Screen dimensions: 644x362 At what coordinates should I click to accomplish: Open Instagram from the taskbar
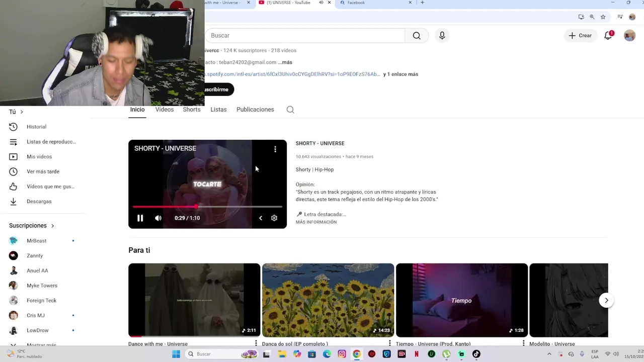pyautogui.click(x=342, y=354)
